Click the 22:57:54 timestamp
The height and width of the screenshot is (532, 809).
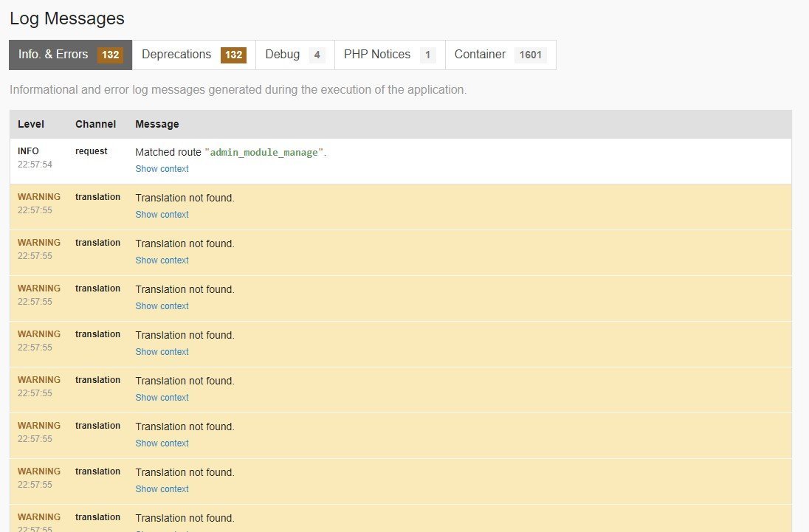tap(35, 165)
